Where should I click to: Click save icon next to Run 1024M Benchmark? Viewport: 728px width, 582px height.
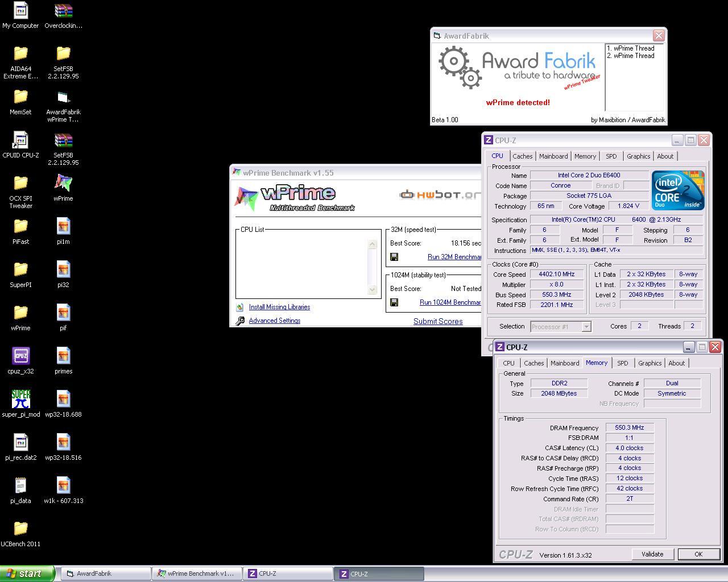point(394,302)
